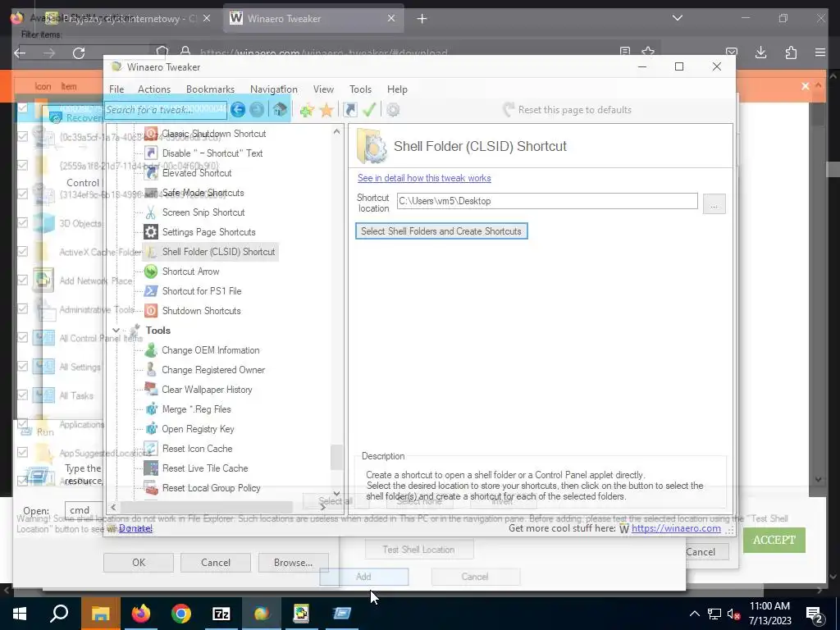This screenshot has height=630, width=840.
Task: Toggle 3D Objects checkbox in shell locations list
Action: tap(22, 223)
